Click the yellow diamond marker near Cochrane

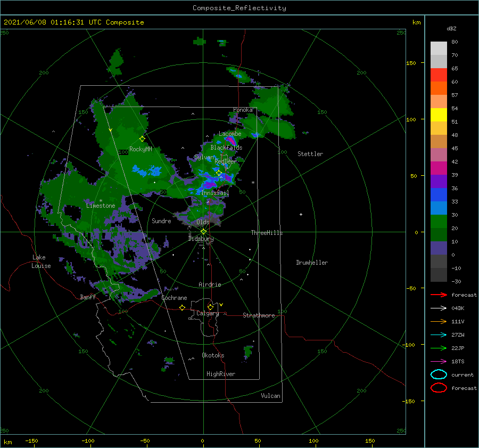(x=182, y=307)
